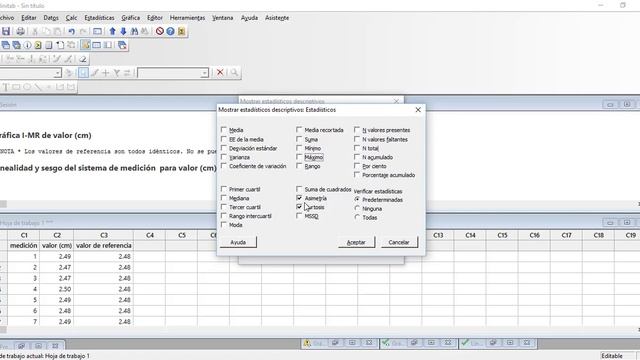Click the 'medición' column name cell

(x=24, y=246)
